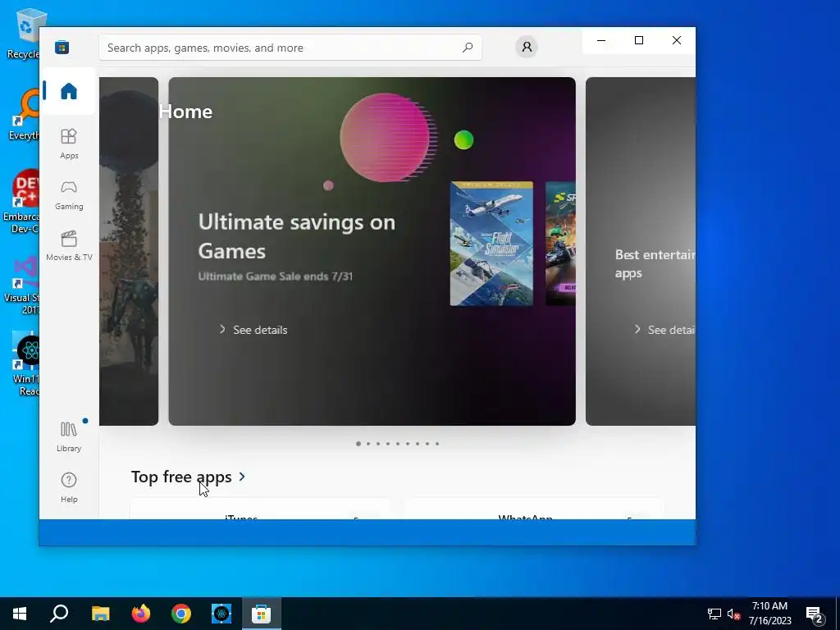The image size is (840, 630).
Task: Open the Apps section in sidebar
Action: 69,144
